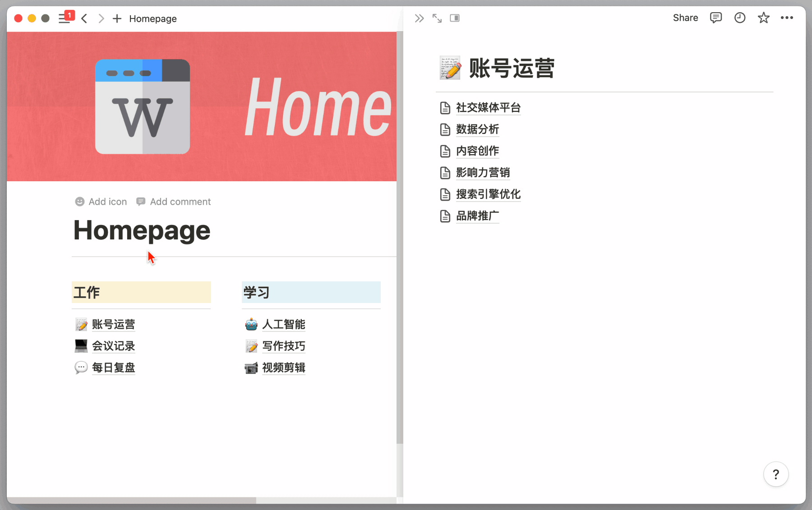Viewport: 812px width, 510px height.
Task: Click Add icon above Homepage title
Action: click(101, 202)
